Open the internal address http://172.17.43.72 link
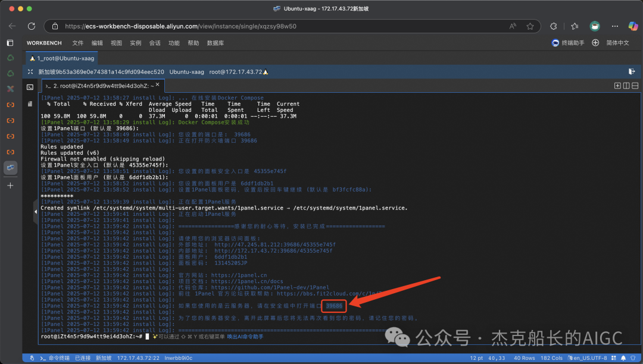Screen dimensions: 643x364 pos(273,251)
